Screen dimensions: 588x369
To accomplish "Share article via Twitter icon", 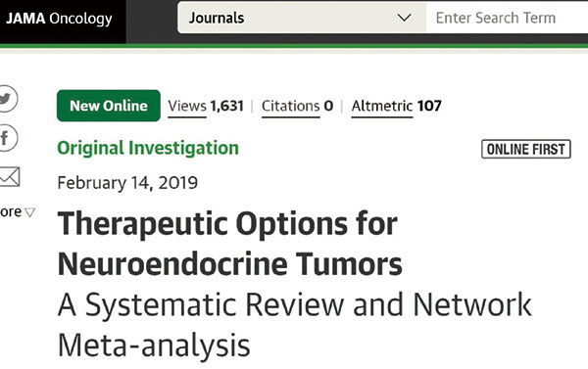I will 7,99.
